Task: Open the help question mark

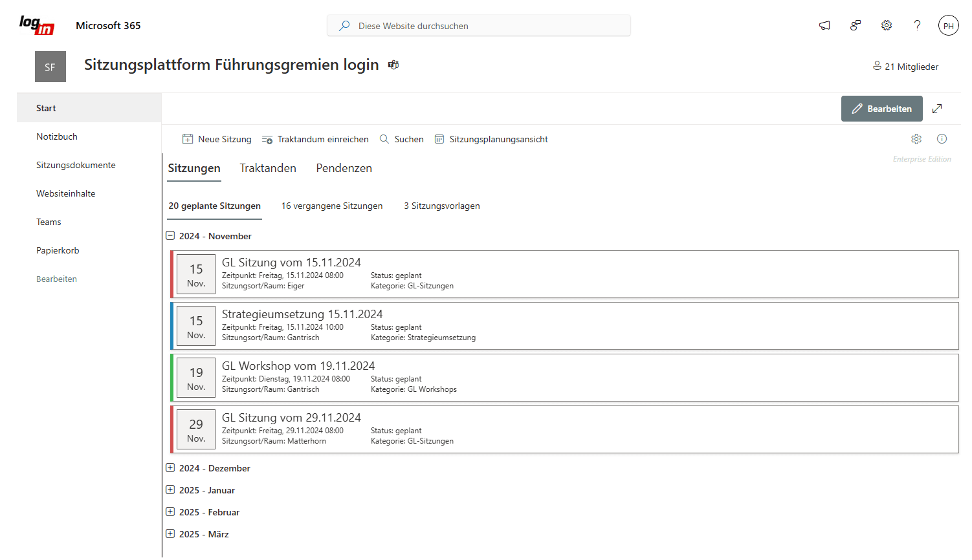Action: pyautogui.click(x=917, y=25)
